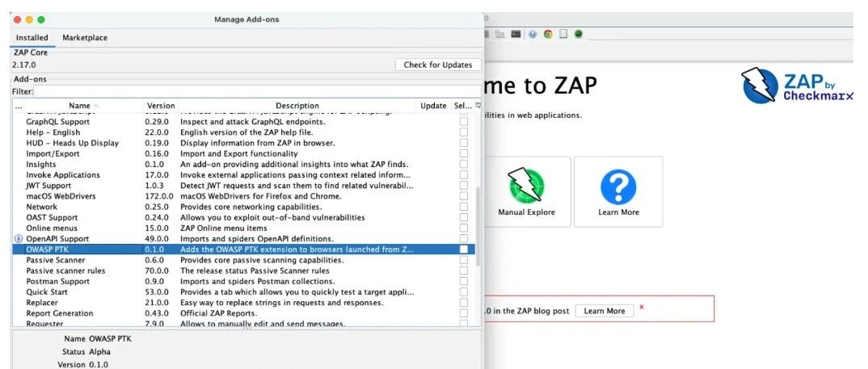Tick checkbox for Quick Start row
This screenshot has width=868, height=369.
463,292
